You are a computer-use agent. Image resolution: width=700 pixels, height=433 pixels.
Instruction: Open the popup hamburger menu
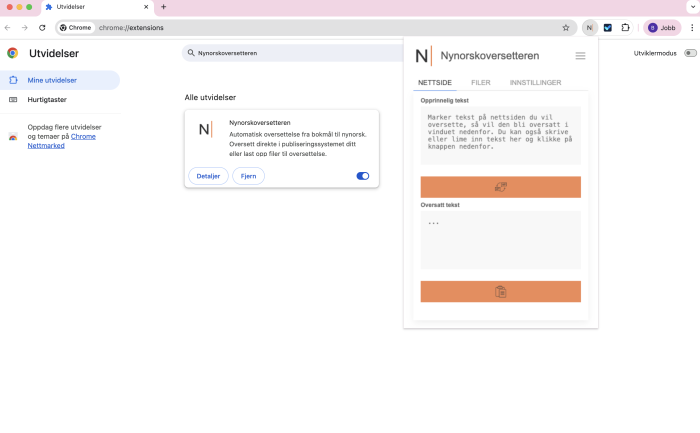(580, 56)
